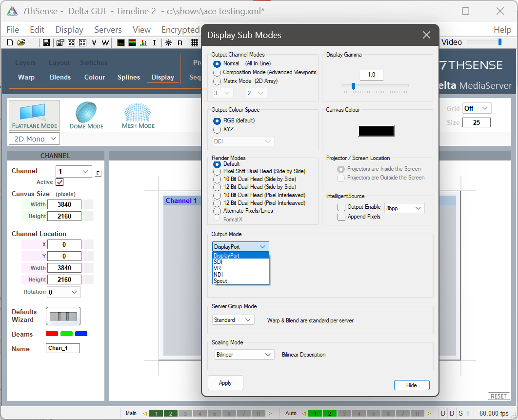Create a new file with the blank page icon
This screenshot has width=518, height=420.
click(x=10, y=42)
